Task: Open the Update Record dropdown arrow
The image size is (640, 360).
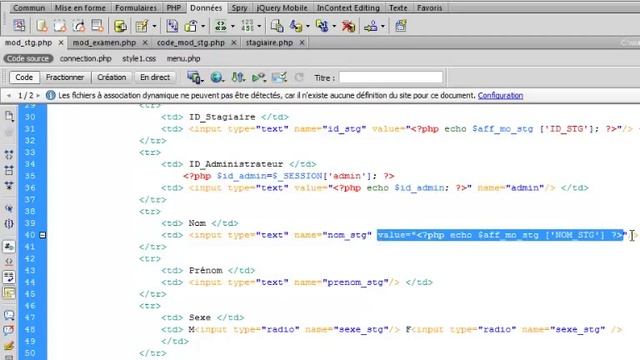Action: [x=334, y=27]
